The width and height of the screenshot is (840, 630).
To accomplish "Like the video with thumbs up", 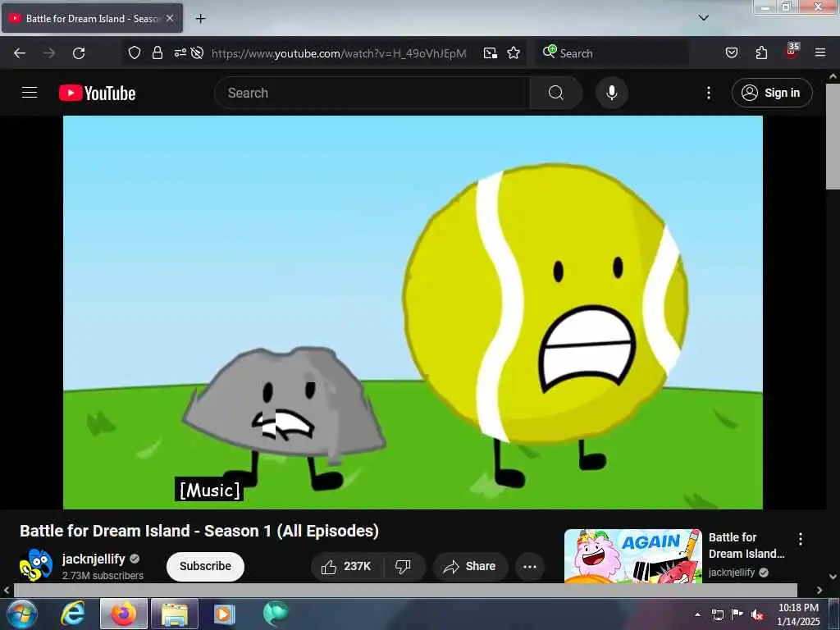I will tap(347, 566).
